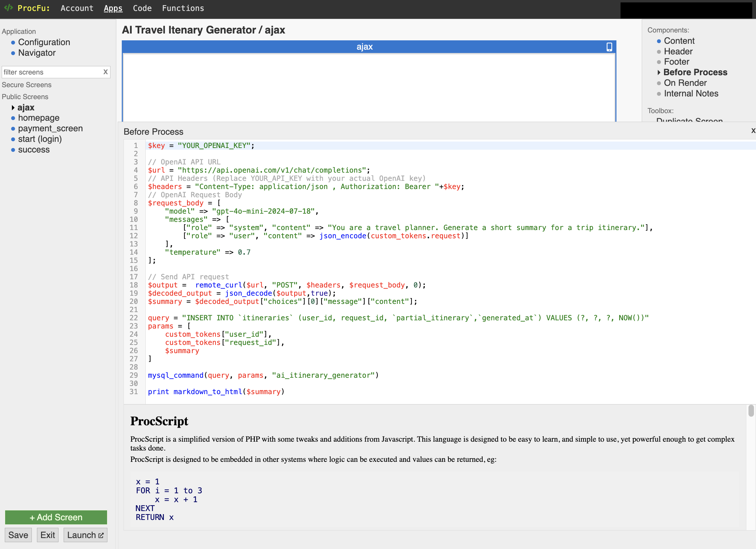This screenshot has height=549, width=756.
Task: Click the RETURN x example code line
Action: 155,517
